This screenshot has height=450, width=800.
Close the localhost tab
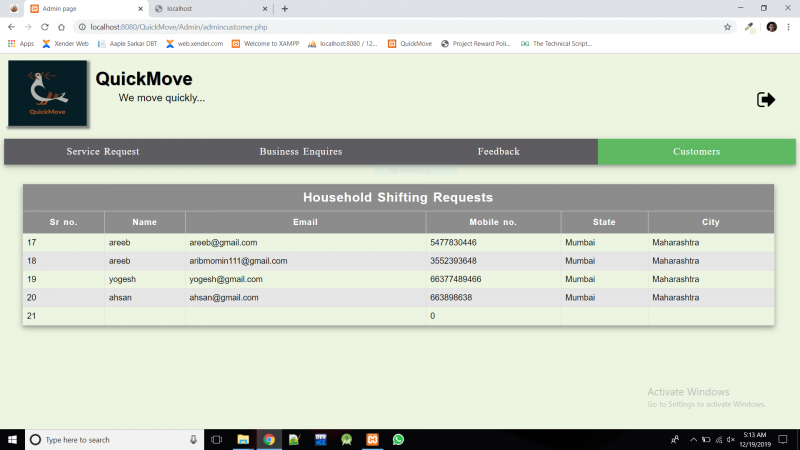point(265,9)
